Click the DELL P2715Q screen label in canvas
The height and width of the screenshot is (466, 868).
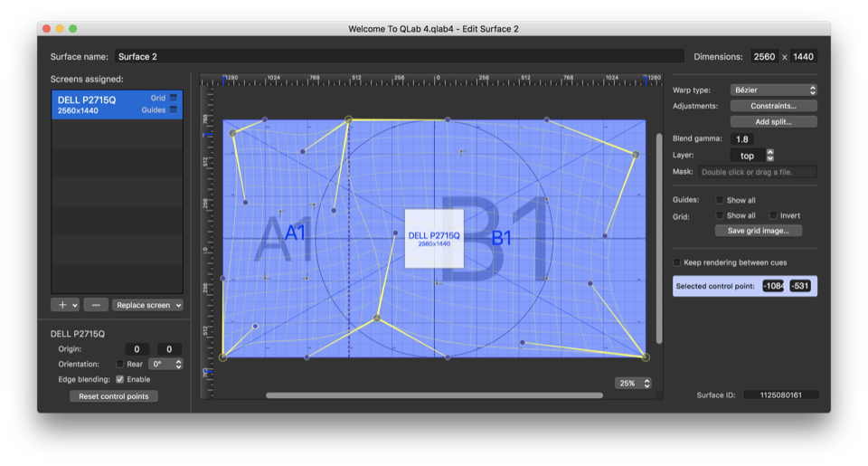434,239
